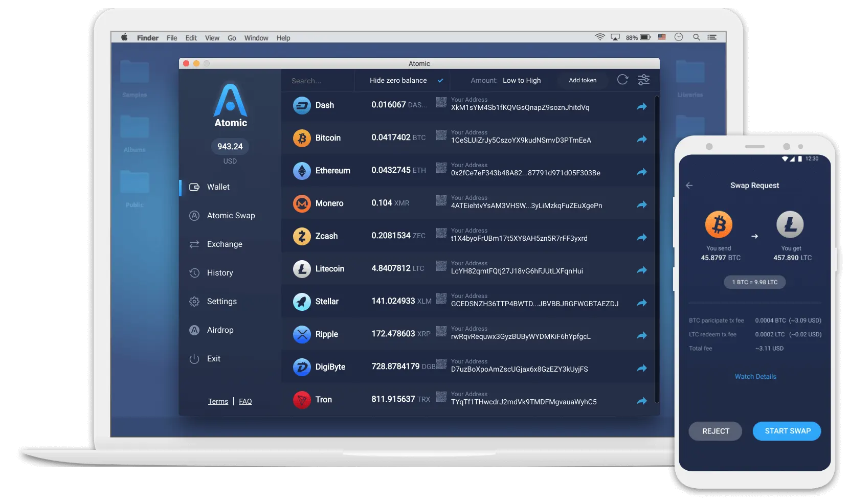Tap the REJECT button
This screenshot has width=849, height=504.
pos(716,431)
